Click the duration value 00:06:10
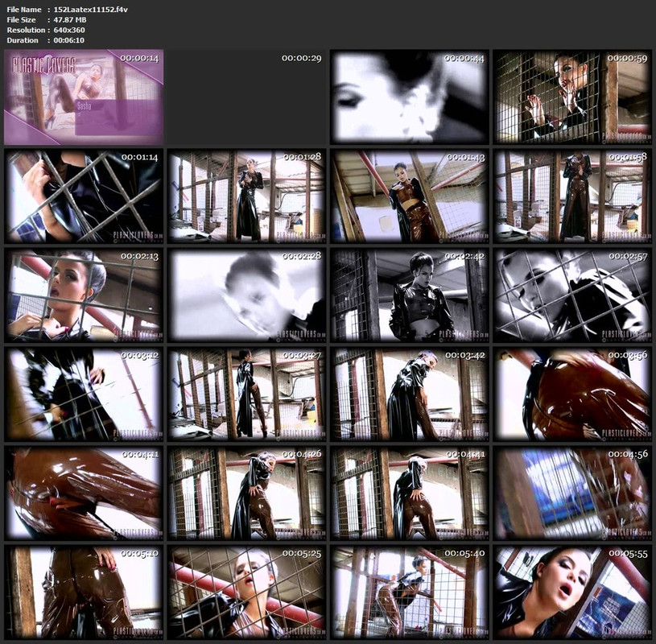This screenshot has height=644, width=656. (x=69, y=40)
